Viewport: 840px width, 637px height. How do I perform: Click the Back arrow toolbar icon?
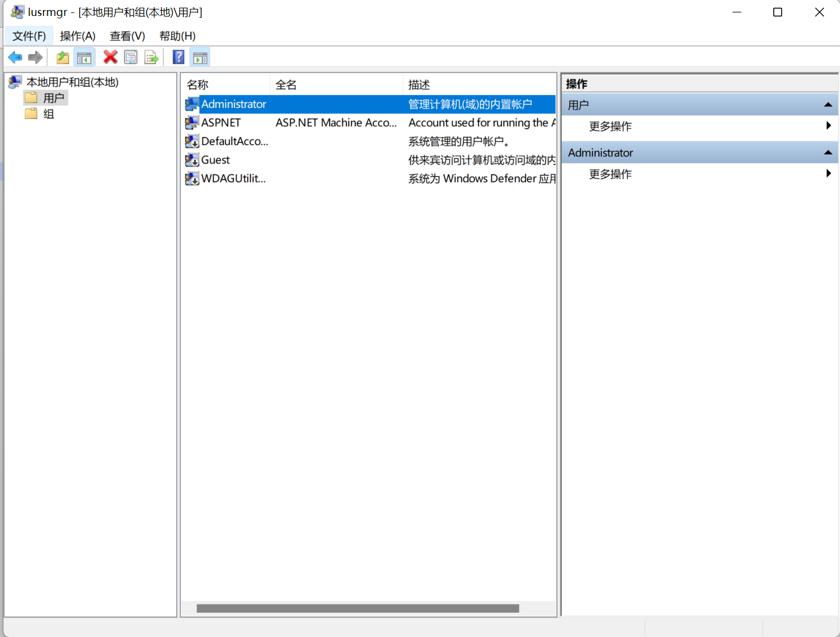[15, 57]
